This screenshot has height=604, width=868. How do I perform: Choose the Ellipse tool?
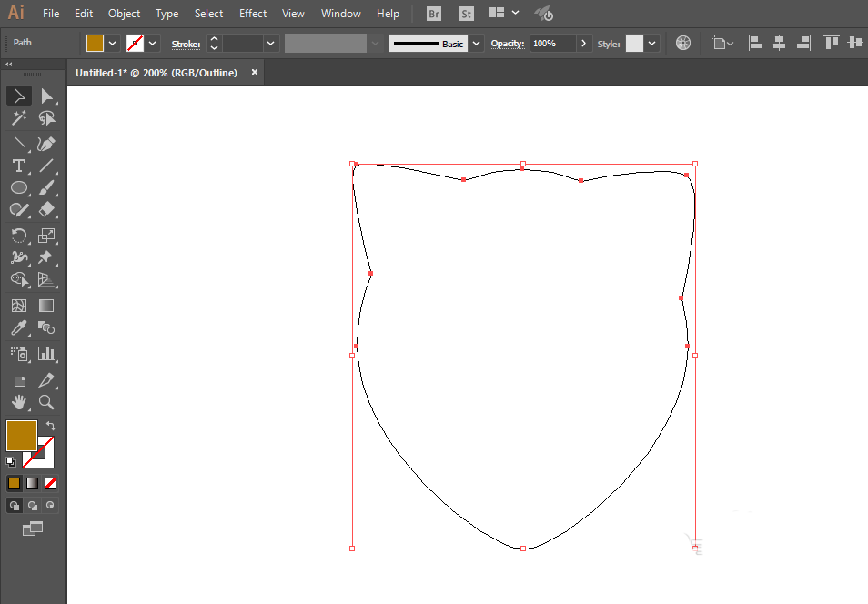point(18,187)
